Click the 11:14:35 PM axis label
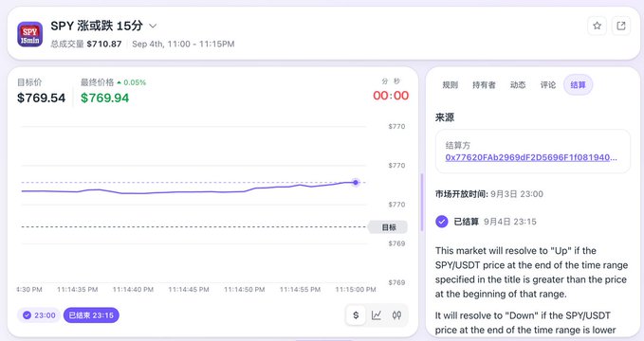This screenshot has width=644, height=341. [x=77, y=289]
